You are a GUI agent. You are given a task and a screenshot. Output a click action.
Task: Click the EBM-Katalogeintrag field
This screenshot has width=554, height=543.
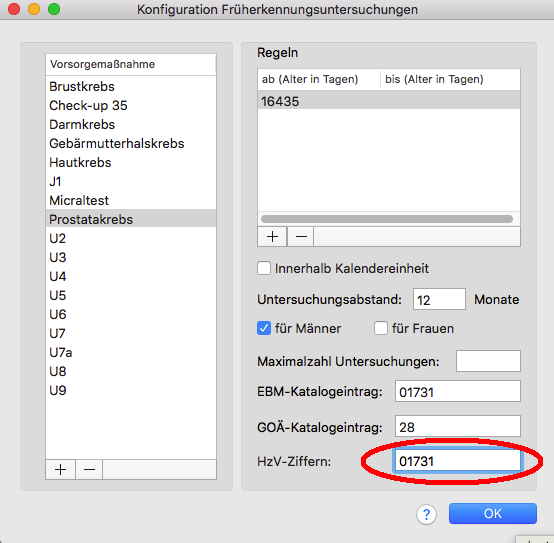click(x=458, y=391)
